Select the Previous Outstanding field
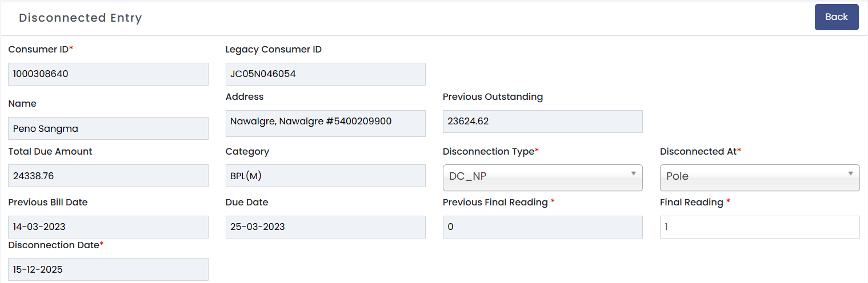 click(x=542, y=122)
